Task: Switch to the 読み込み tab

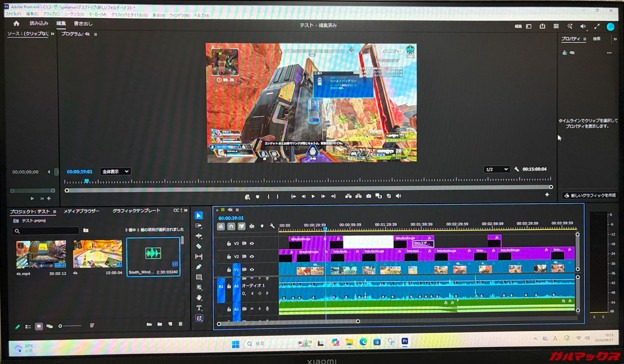Action: point(39,23)
